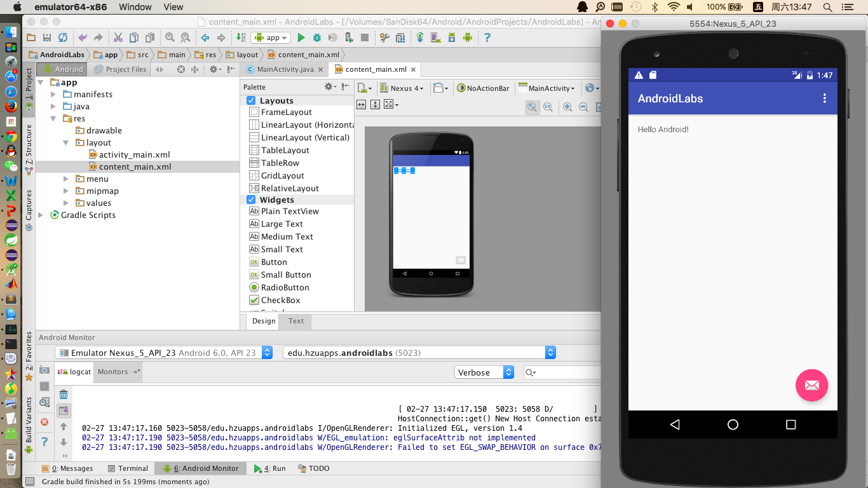868x488 pixels.
Task: Open the 4: Run tool window
Action: click(270, 468)
